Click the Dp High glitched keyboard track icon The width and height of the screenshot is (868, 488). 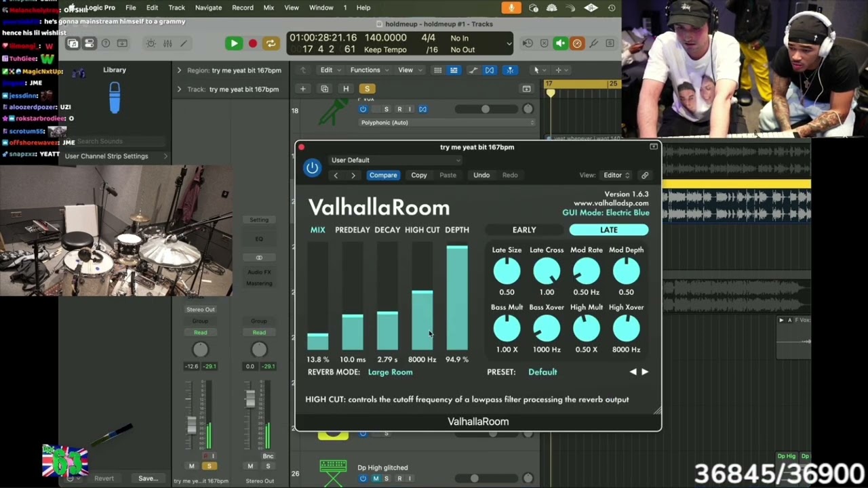click(x=333, y=473)
